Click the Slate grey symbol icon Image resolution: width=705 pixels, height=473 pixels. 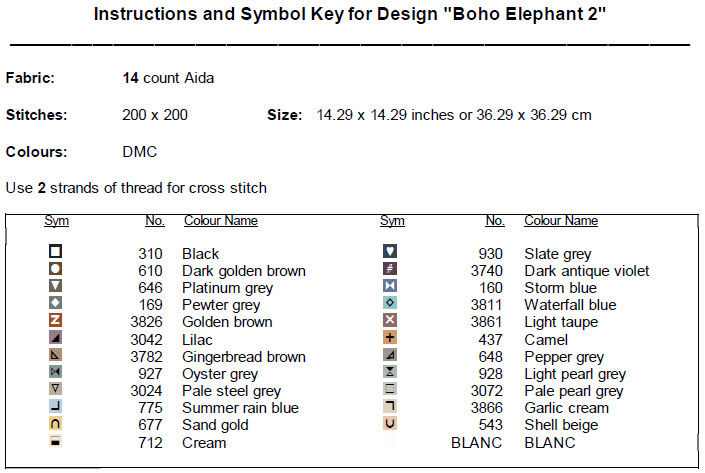click(390, 253)
